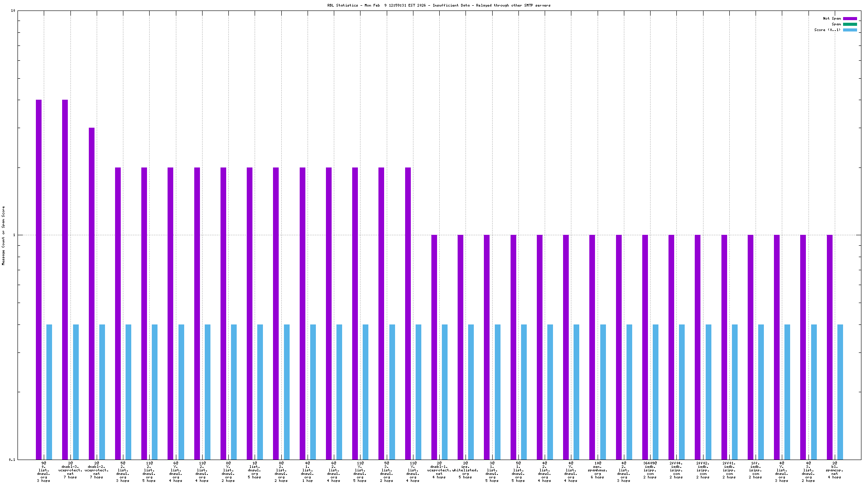
Task: Select the x-axis label 'bl.spamcop.net 4 hops'
Action: click(835, 470)
